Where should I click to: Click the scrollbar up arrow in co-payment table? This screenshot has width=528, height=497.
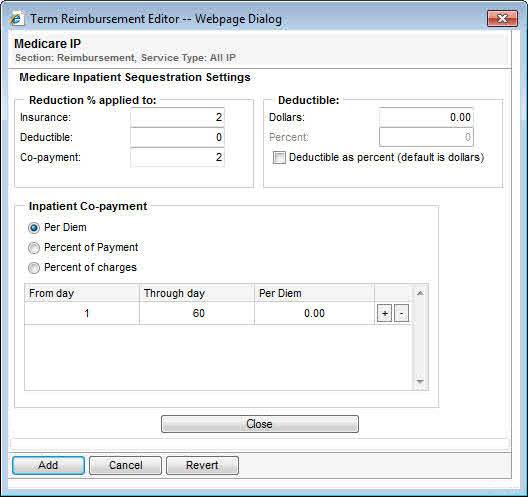point(420,293)
